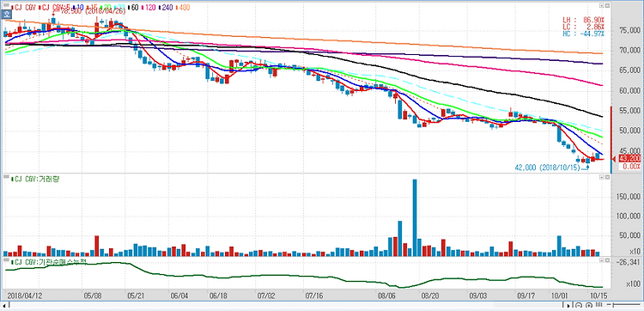Click the scrollbar left arrow at bottom-left
This screenshot has width=644, height=311.
pyautogui.click(x=3, y=305)
